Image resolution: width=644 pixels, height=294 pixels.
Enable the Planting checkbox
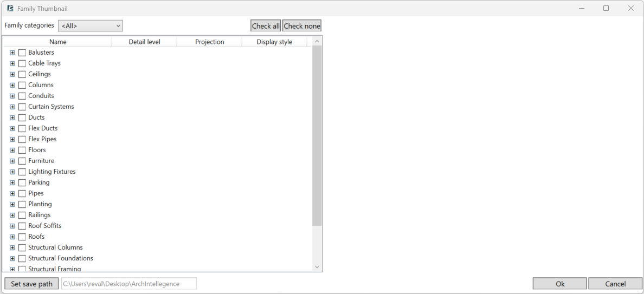coord(22,204)
